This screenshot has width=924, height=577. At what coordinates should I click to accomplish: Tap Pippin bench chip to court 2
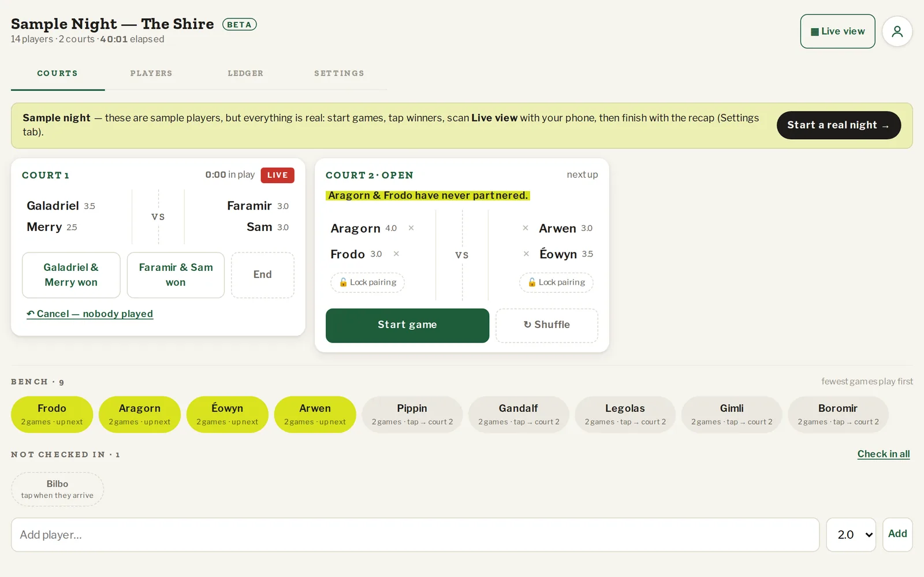(x=412, y=414)
